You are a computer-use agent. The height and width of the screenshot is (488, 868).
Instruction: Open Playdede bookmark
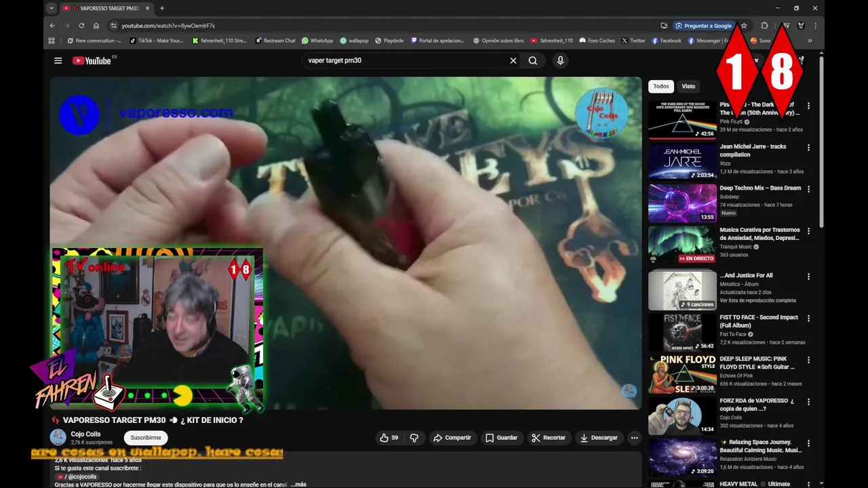coord(389,41)
